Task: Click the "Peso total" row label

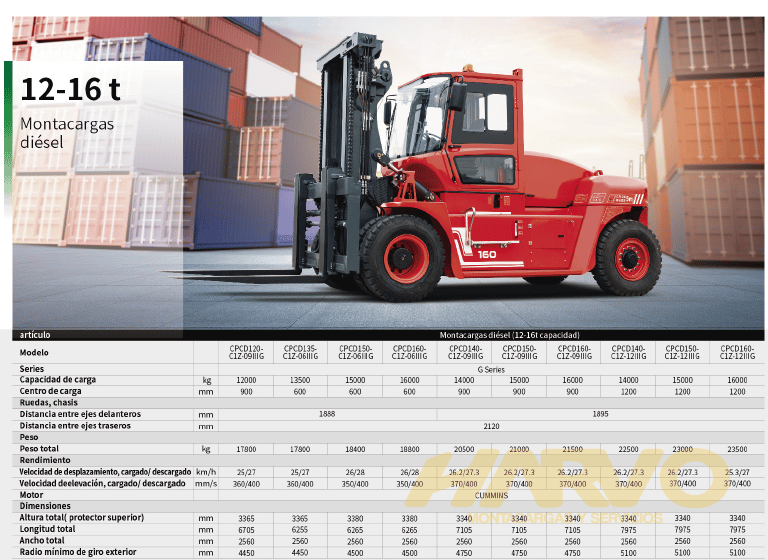Action: click(x=39, y=449)
